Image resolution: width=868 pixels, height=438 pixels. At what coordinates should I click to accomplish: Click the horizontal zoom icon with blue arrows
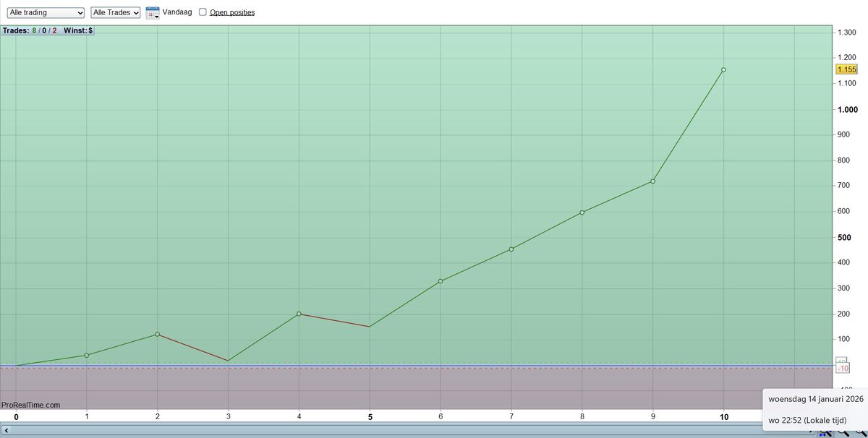pyautogui.click(x=824, y=432)
